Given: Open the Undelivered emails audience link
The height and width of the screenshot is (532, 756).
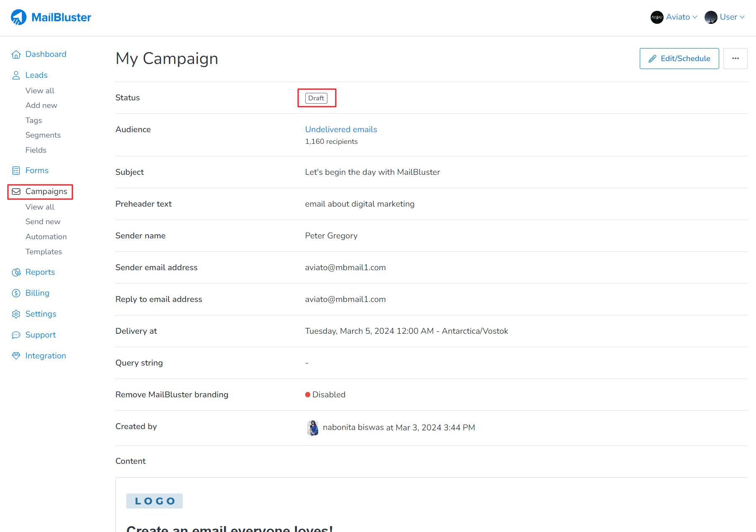Looking at the screenshot, I should [341, 130].
